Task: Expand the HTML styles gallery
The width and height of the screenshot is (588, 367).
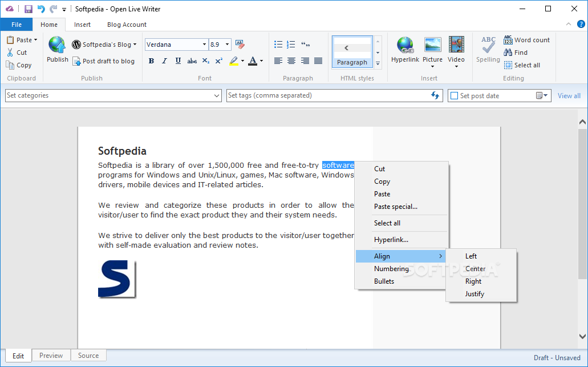Action: point(378,64)
